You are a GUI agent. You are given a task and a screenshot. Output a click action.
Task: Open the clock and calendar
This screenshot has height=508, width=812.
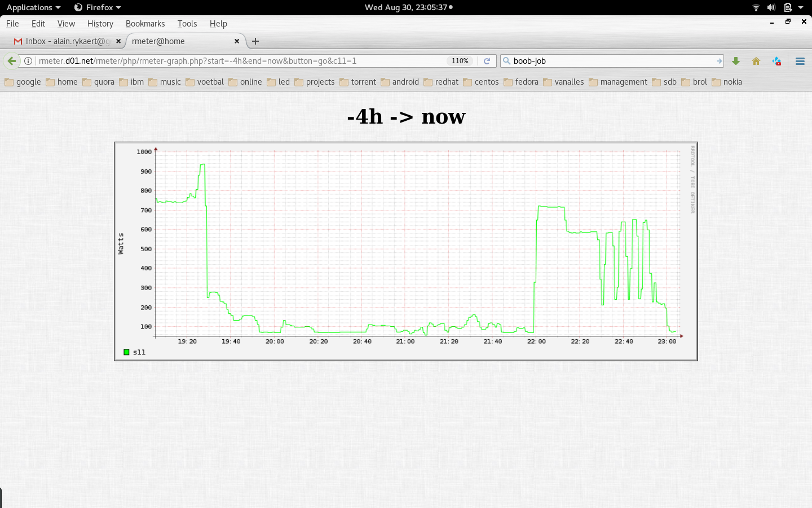click(409, 7)
